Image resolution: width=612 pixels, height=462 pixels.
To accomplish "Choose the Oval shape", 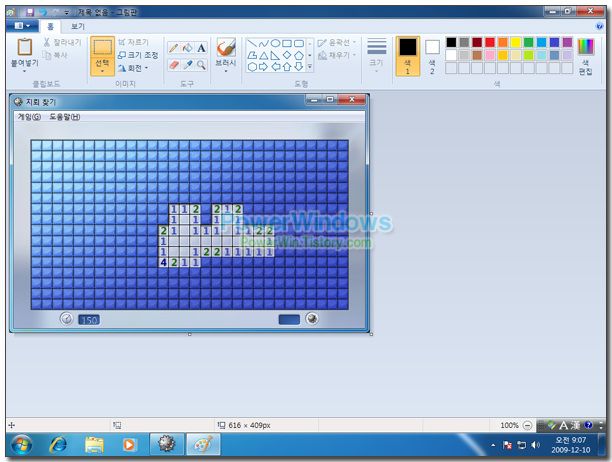I will pyautogui.click(x=276, y=43).
